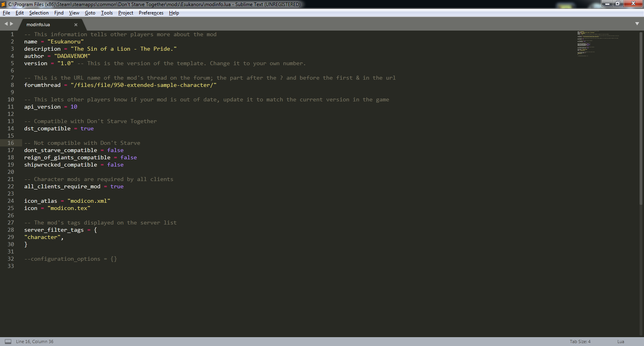Toggle the side bar status icon
Image resolution: width=644 pixels, height=346 pixels.
coord(8,342)
